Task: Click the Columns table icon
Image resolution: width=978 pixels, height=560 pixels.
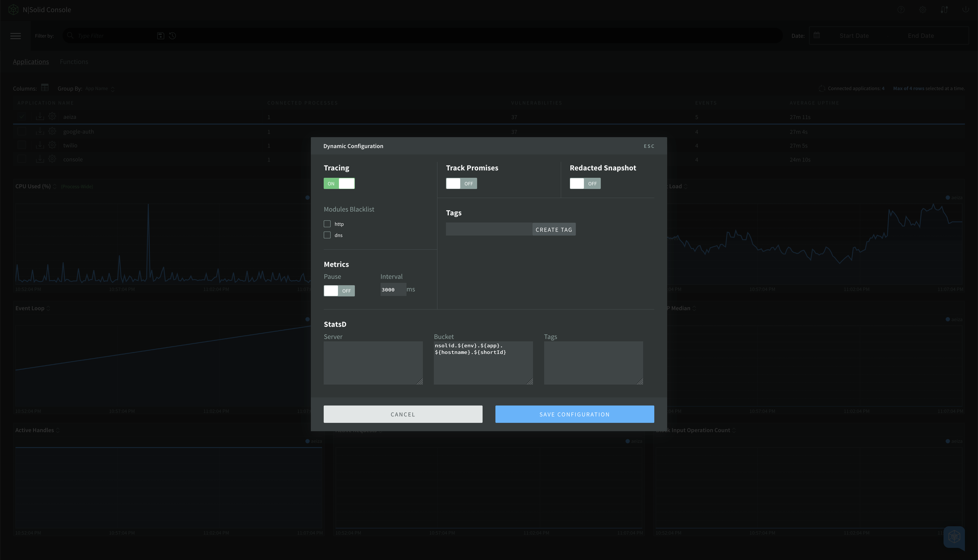Action: pos(45,88)
